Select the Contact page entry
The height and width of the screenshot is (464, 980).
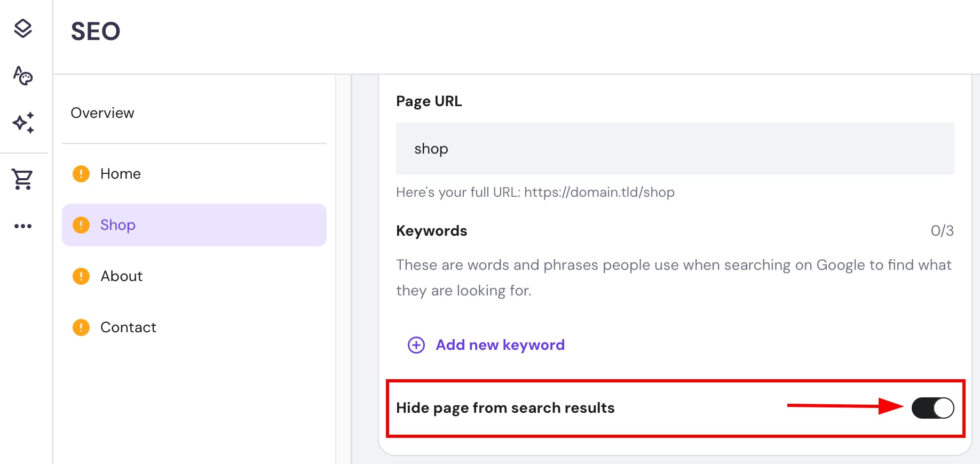tap(128, 327)
